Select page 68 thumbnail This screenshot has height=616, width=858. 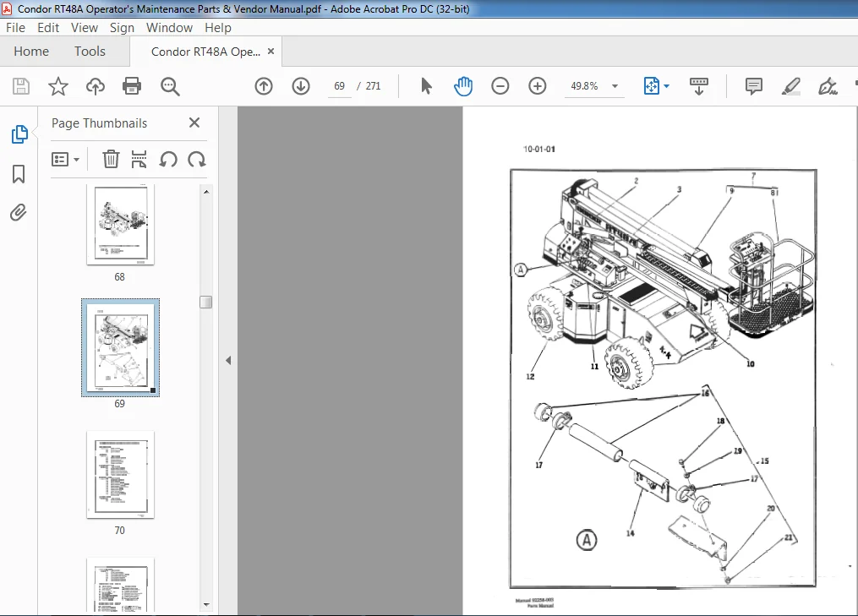point(120,226)
